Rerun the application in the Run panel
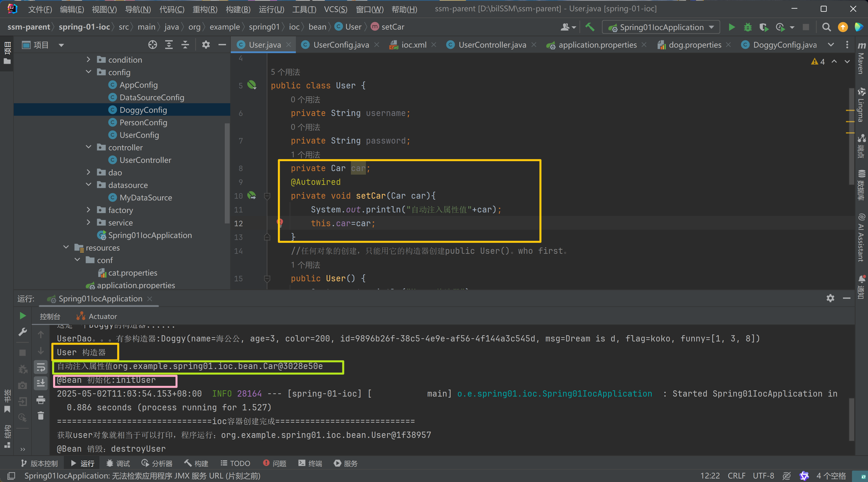868x482 pixels. (23, 316)
